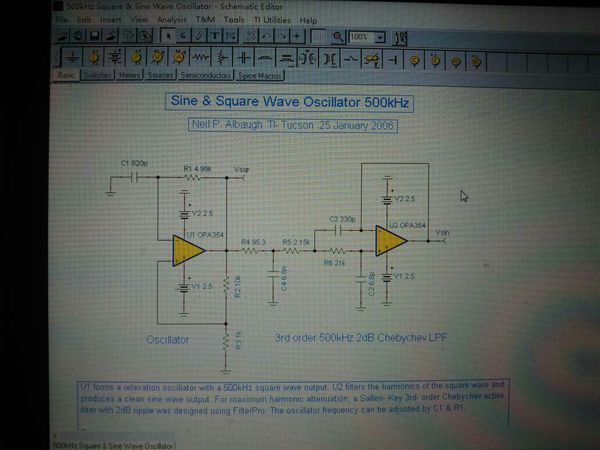Open the Help menu
Screen dimensions: 600x450
point(308,20)
